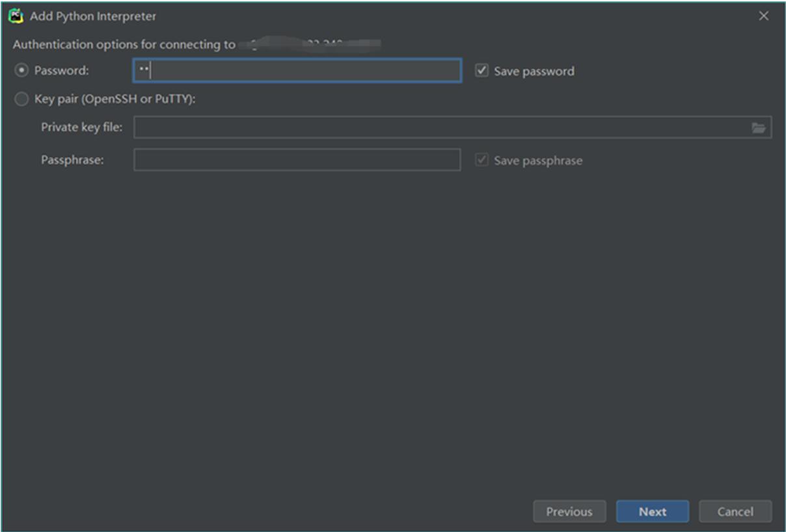The width and height of the screenshot is (786, 532).
Task: Proceed by clicking the Next button
Action: point(652,512)
